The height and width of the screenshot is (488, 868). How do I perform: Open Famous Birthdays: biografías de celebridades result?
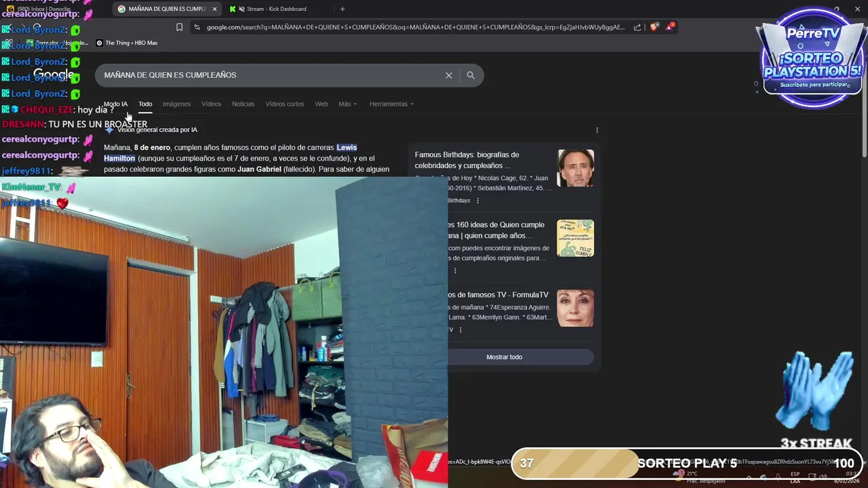tap(467, 160)
